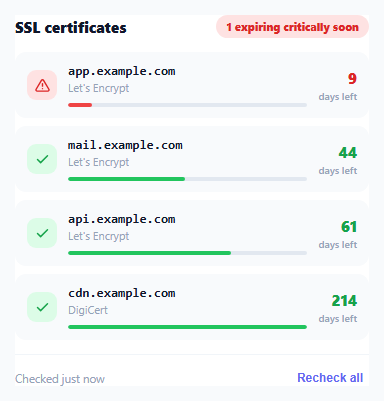
Task: Click the Recheck all link
Action: [x=330, y=378]
